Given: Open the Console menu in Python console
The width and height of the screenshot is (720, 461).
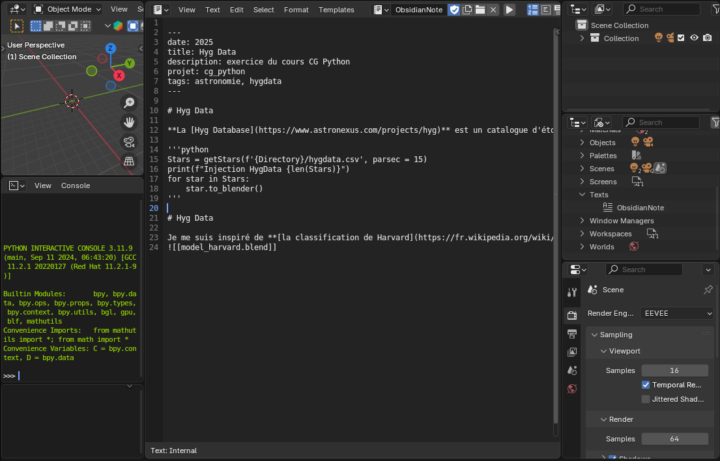Looking at the screenshot, I should 75,186.
